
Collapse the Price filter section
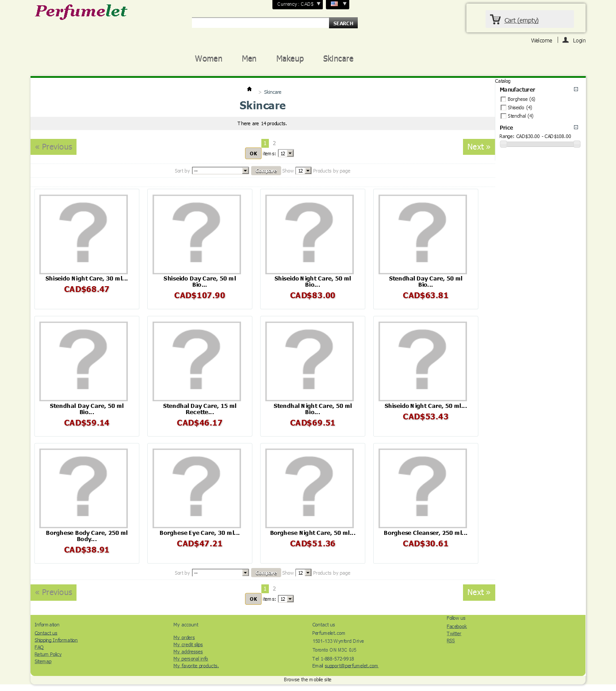click(x=576, y=127)
